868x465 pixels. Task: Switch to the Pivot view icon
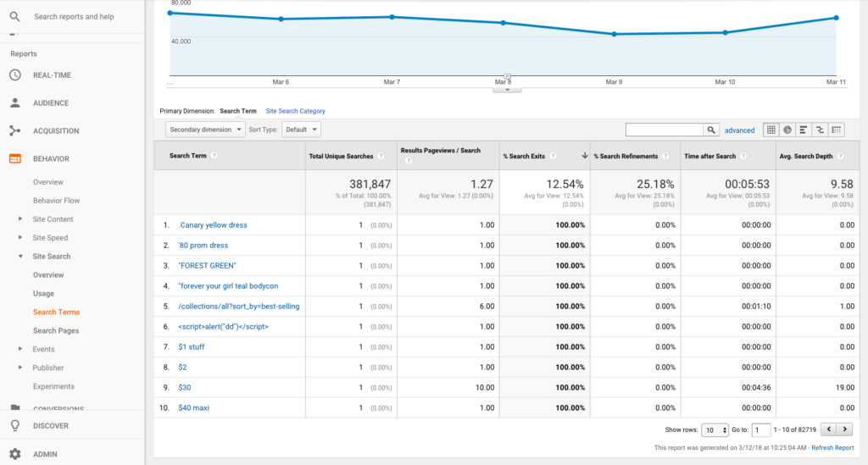[837, 130]
